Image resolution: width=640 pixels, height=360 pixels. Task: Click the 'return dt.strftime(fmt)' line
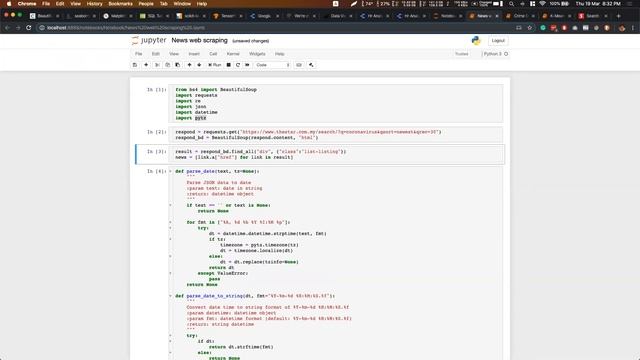tap(241, 347)
